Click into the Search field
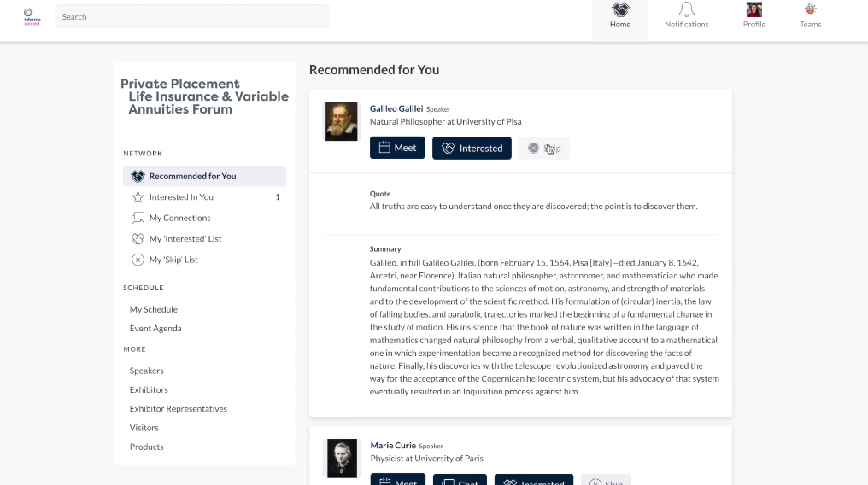 pyautogui.click(x=192, y=16)
